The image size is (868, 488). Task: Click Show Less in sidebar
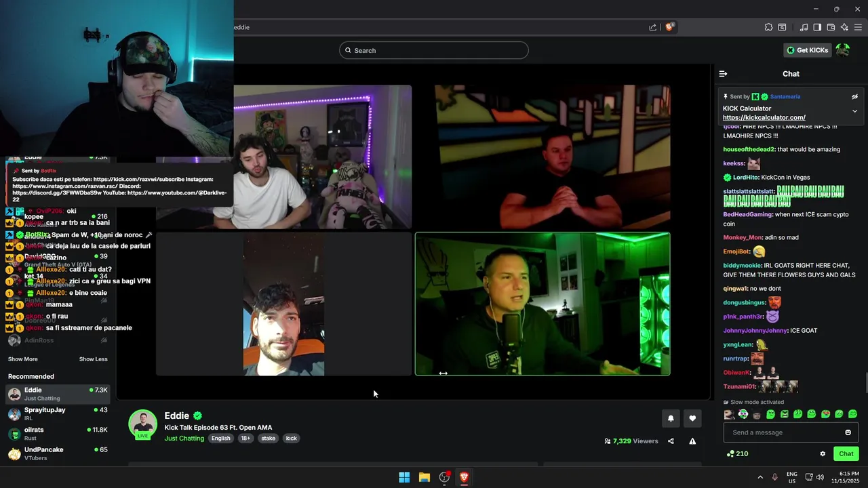(93, 359)
